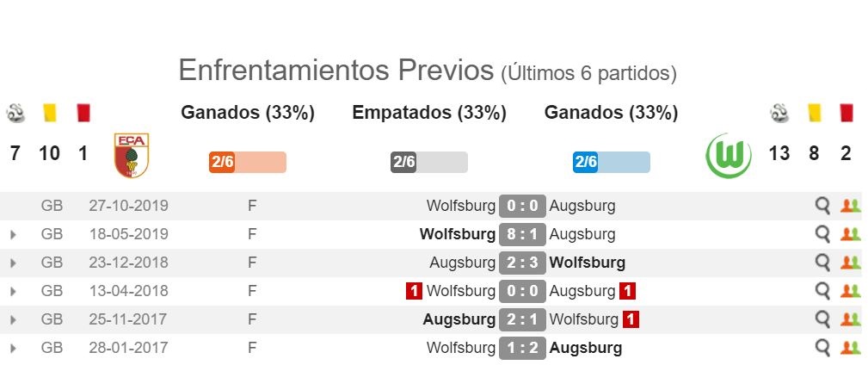Click Wolfsburg red card badge in 25-11-2017 row
Image resolution: width=868 pixels, height=365 pixels.
pyautogui.click(x=631, y=319)
